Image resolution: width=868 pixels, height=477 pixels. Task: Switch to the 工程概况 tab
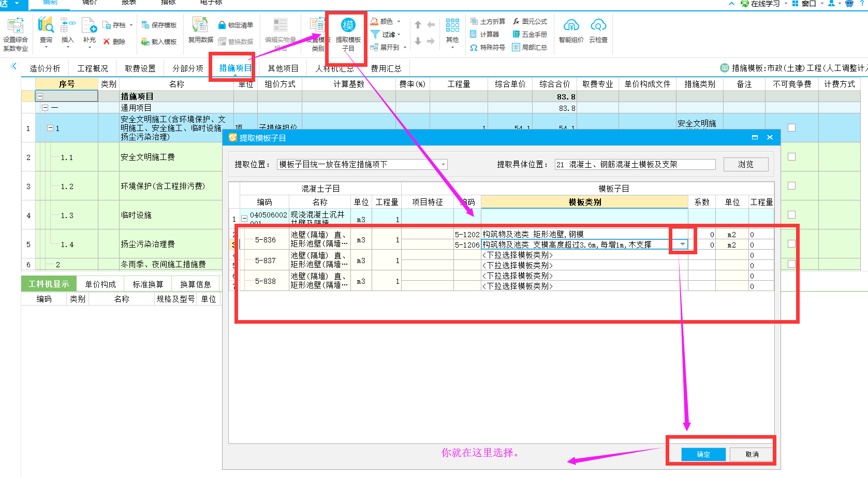(93, 68)
